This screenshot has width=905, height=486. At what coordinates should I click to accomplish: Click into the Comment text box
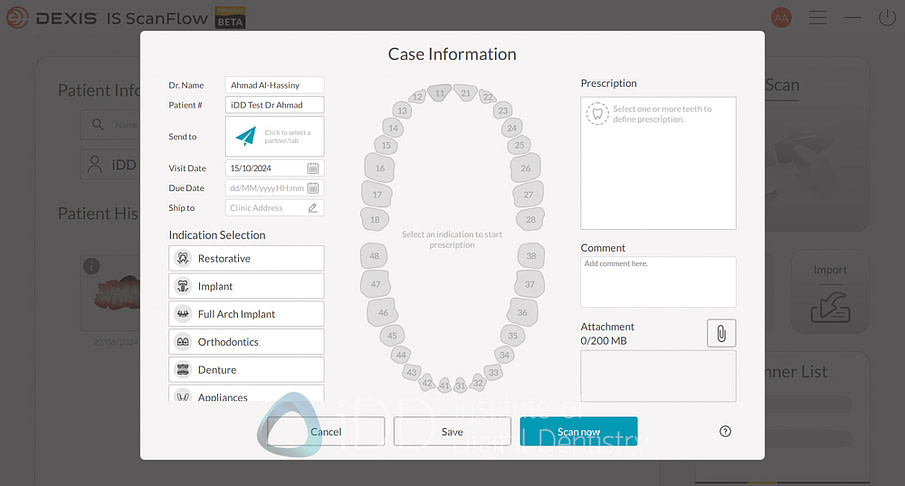pos(658,282)
